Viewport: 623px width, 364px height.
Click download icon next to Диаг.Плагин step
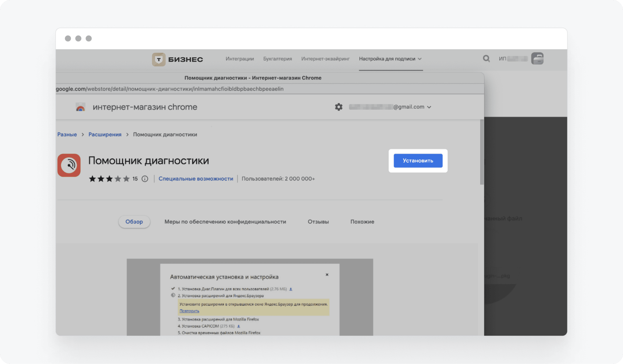291,289
